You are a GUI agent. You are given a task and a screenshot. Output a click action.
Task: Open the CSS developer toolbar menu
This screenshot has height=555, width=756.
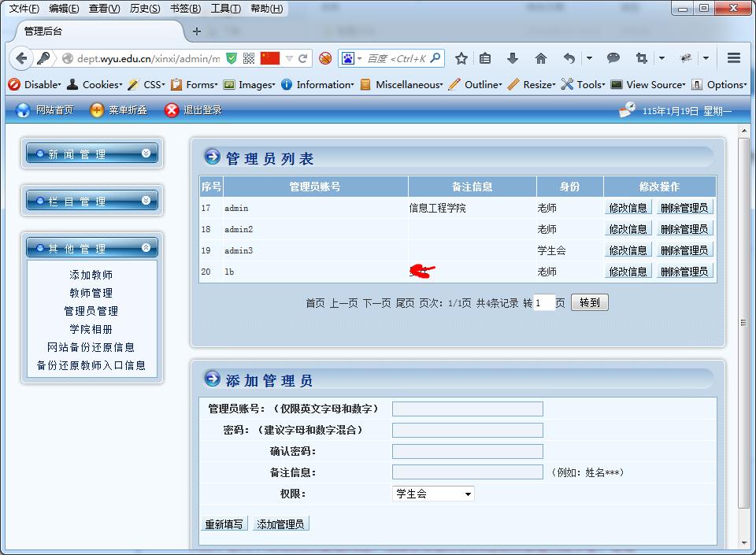pyautogui.click(x=146, y=85)
